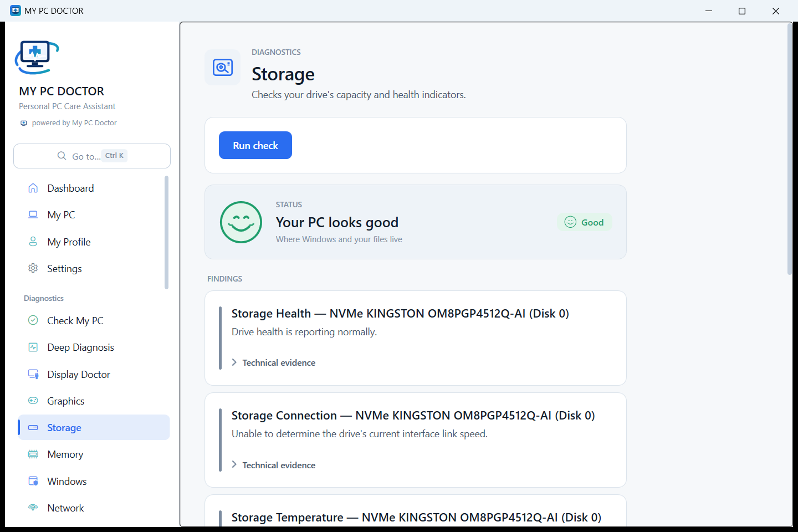Click the Deep Diagnosis pulse icon

[x=33, y=347]
